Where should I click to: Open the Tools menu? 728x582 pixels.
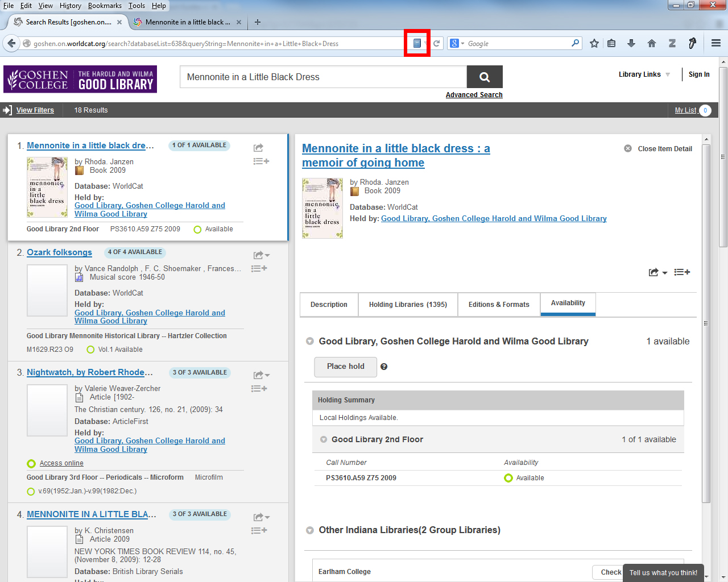[x=136, y=6]
